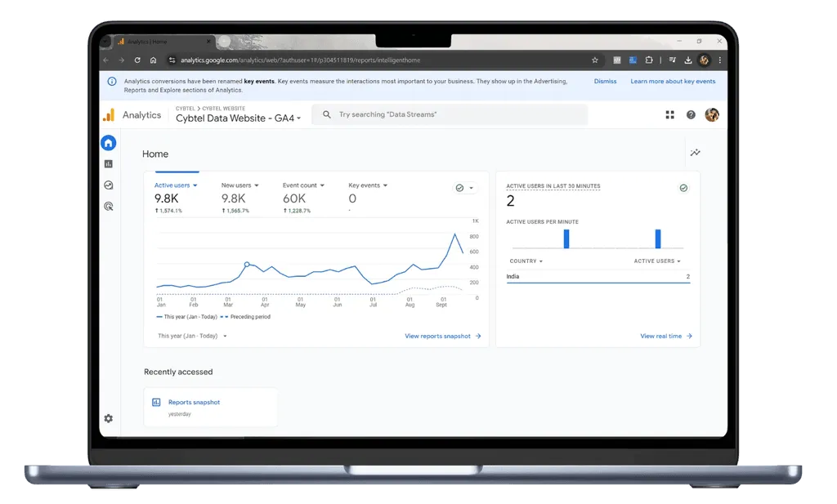Bookmark page with star icon
The image size is (837, 504).
pyautogui.click(x=595, y=60)
